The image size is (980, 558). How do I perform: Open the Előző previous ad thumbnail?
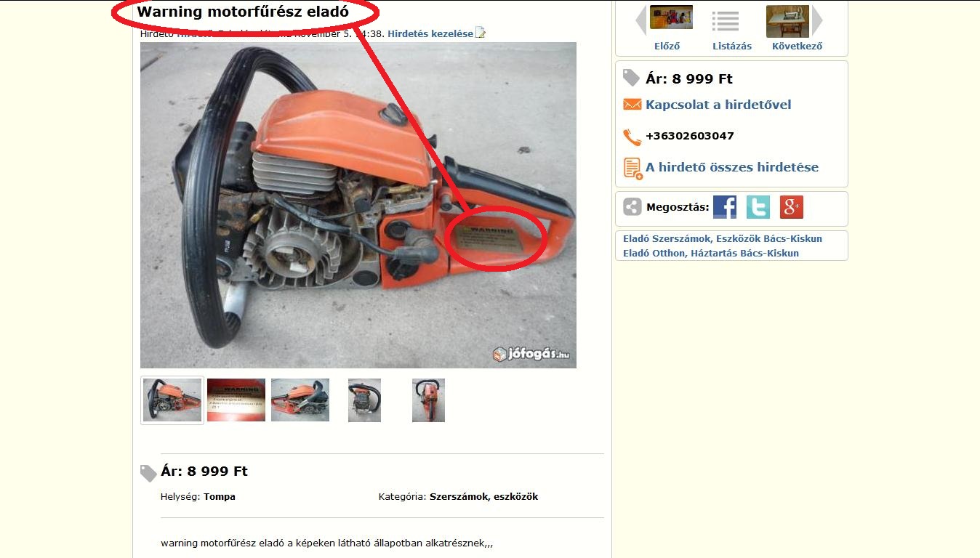pos(671,17)
